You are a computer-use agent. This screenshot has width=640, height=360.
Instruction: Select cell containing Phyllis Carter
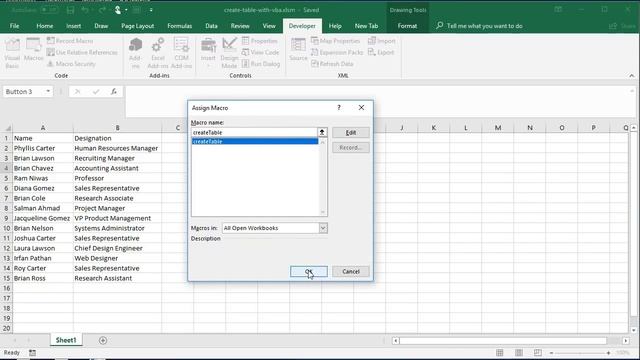pyautogui.click(x=42, y=148)
